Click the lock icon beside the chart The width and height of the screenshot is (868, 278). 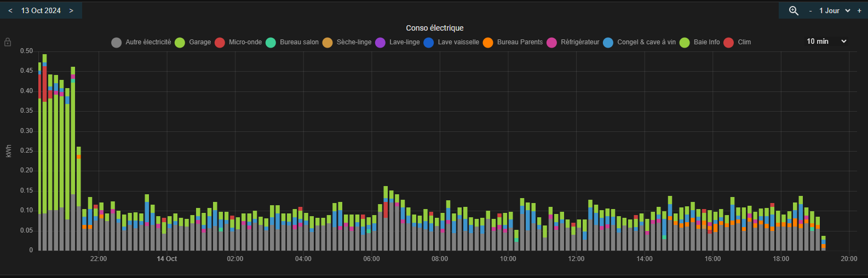tap(8, 42)
